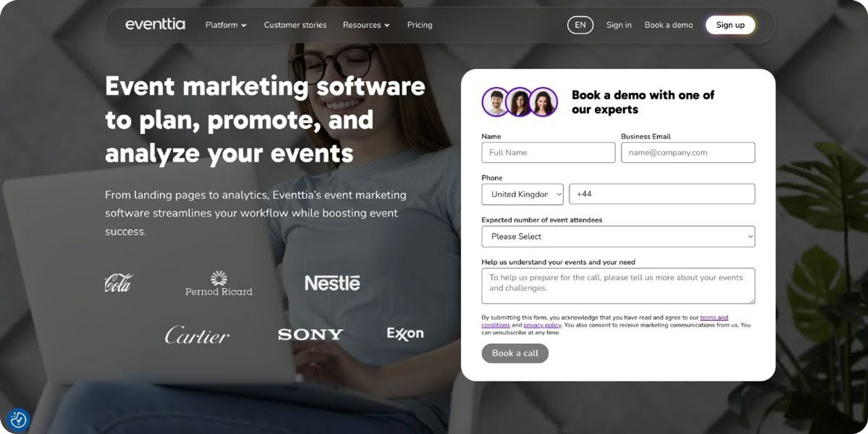This screenshot has height=434, width=868.
Task: Expand the Resources menu
Action: coord(366,25)
